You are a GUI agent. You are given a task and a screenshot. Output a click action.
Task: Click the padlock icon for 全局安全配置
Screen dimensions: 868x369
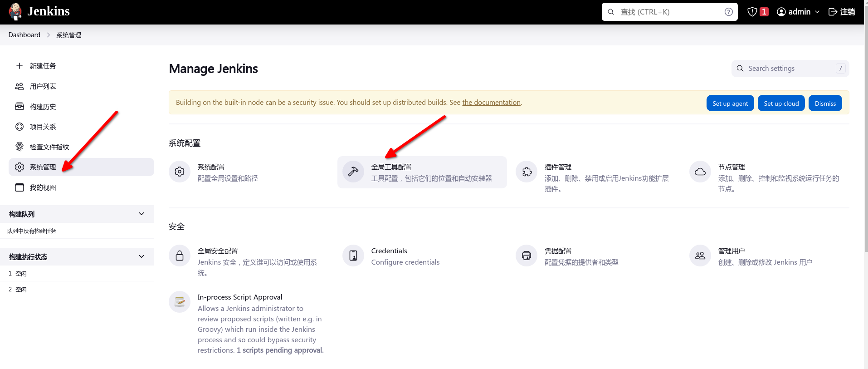[x=180, y=256]
